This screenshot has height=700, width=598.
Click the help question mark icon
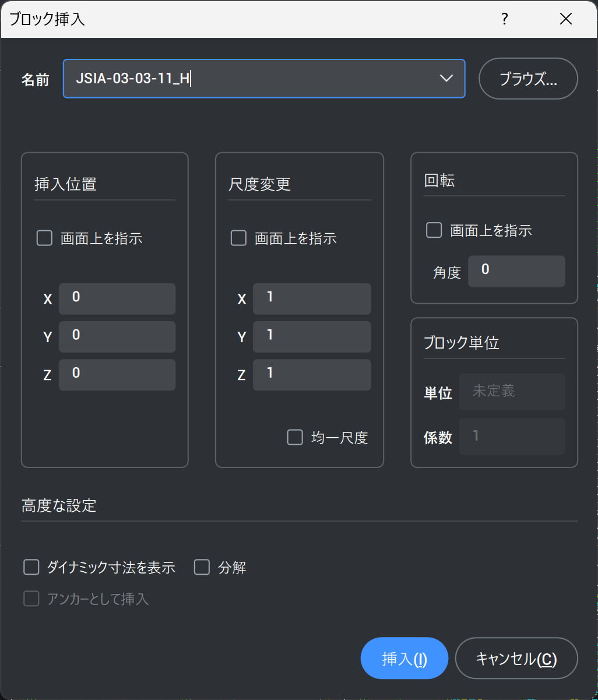pos(505,19)
